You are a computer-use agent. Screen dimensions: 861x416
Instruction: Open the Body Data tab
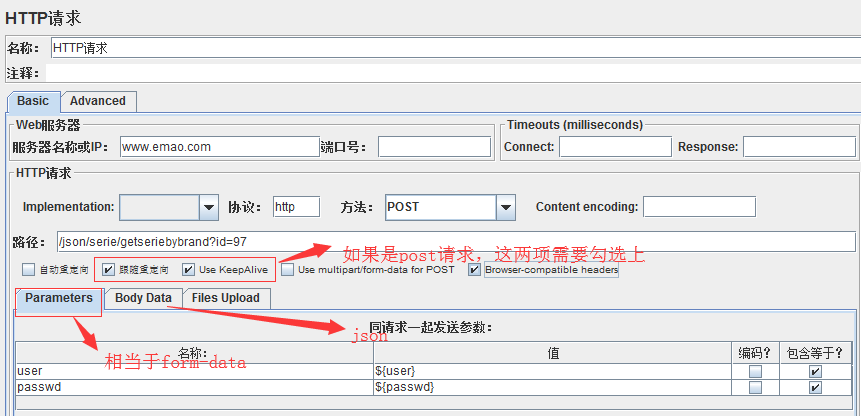pos(143,298)
